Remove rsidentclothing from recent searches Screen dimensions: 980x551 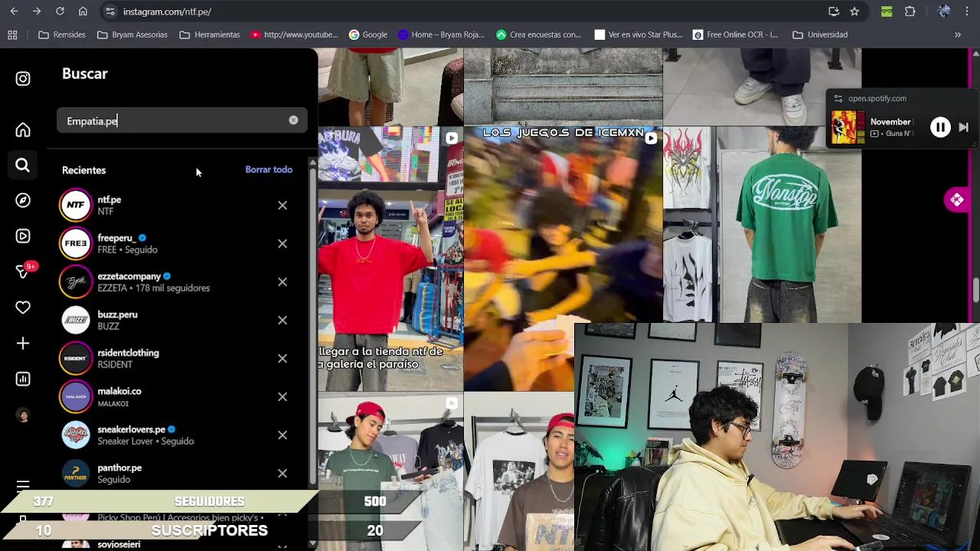tap(283, 358)
